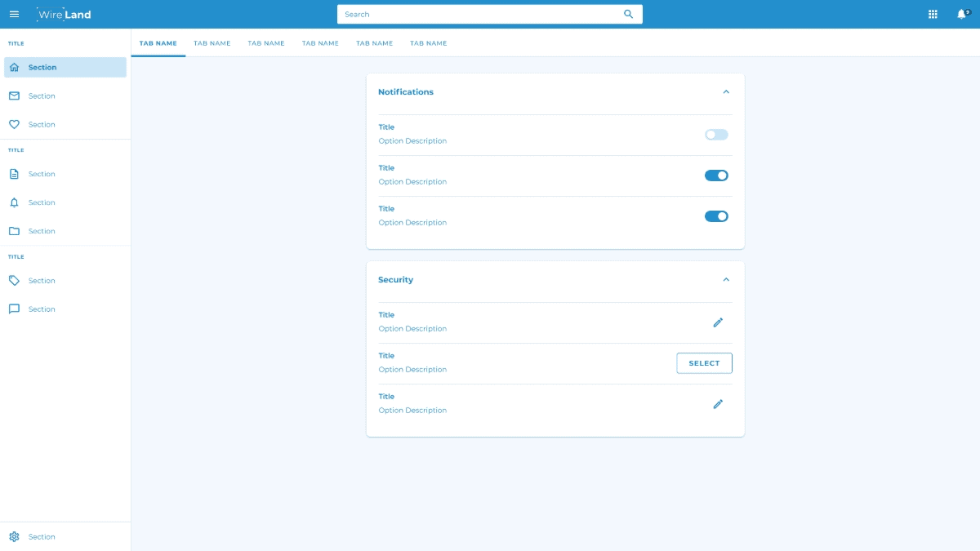Open the notifications bell in header
This screenshot has height=551, width=980.
click(x=961, y=14)
